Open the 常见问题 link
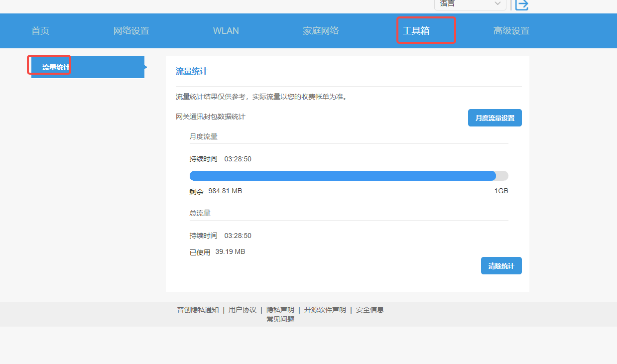The image size is (617, 364). click(x=280, y=319)
